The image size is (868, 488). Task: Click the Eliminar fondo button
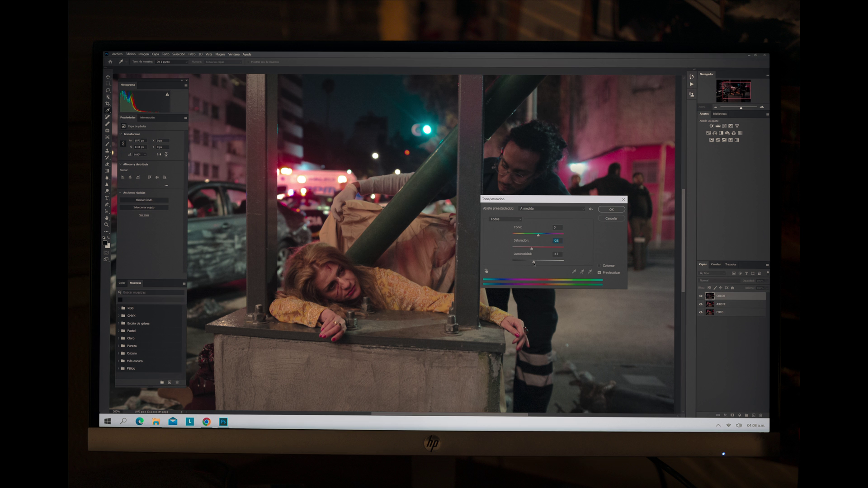click(x=144, y=200)
